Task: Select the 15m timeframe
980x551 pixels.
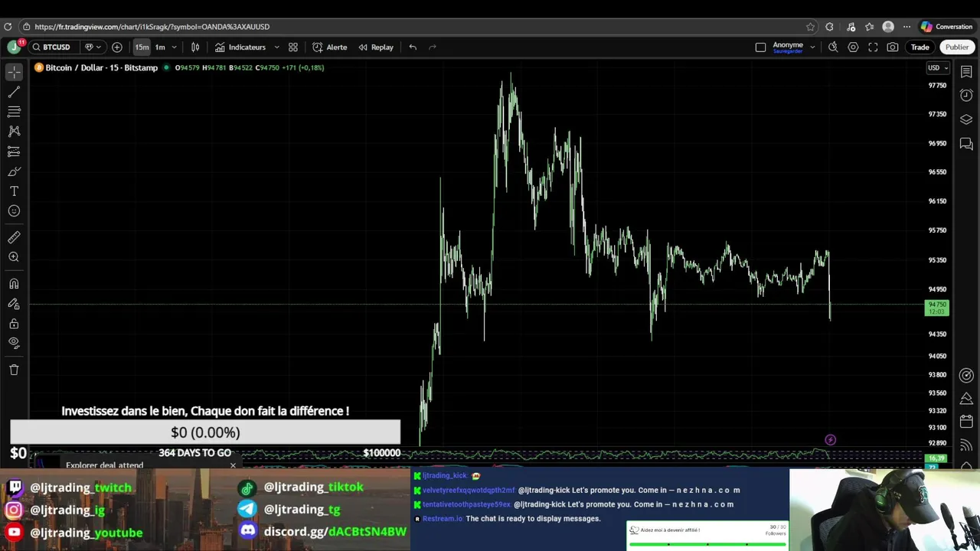Action: (x=142, y=47)
